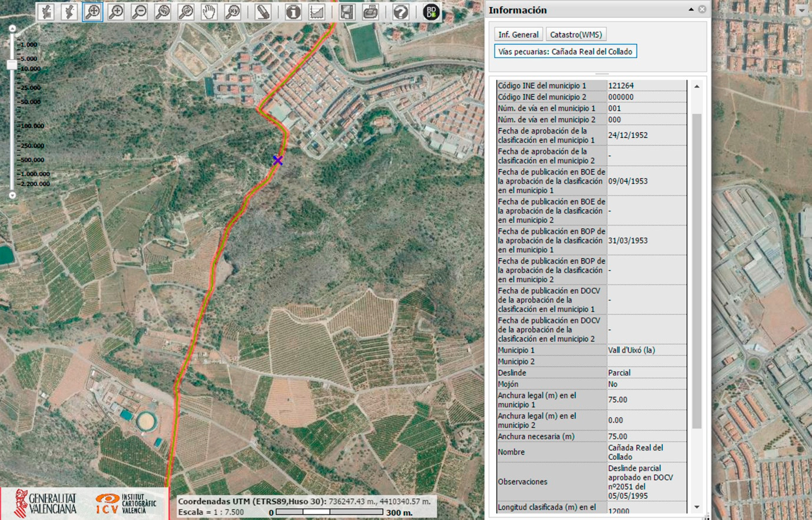Click the scale slider bottom arrow
This screenshot has width=812, height=520.
point(12,195)
